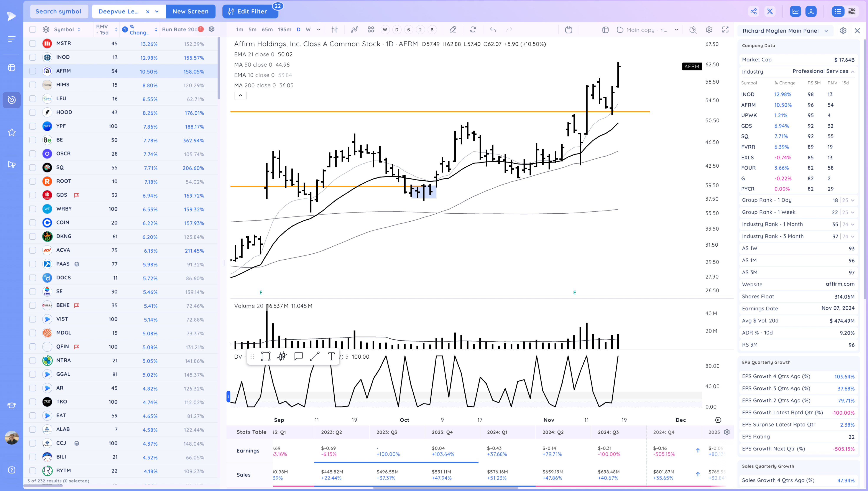Collapse chart indicator legend arrow
This screenshot has width=868, height=491.
(240, 96)
